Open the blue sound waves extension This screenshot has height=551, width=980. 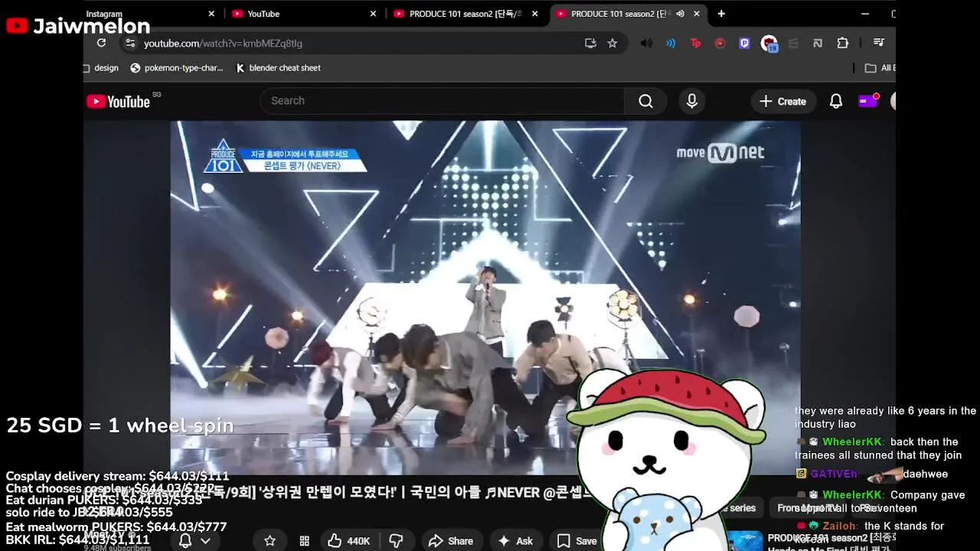671,44
